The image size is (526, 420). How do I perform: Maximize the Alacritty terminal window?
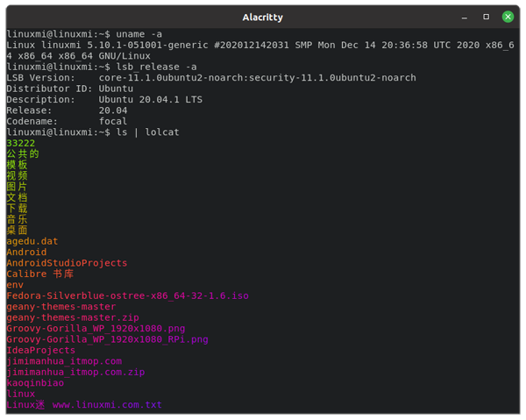487,17
